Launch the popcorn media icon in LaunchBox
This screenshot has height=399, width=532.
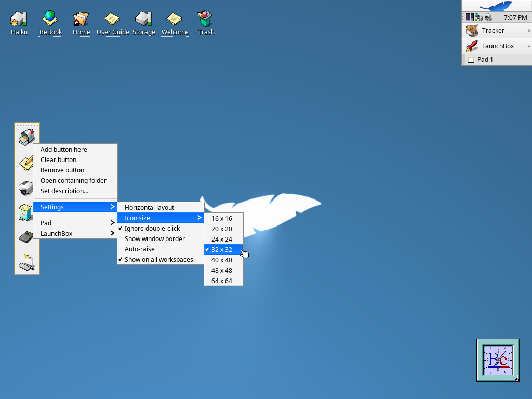tap(25, 212)
